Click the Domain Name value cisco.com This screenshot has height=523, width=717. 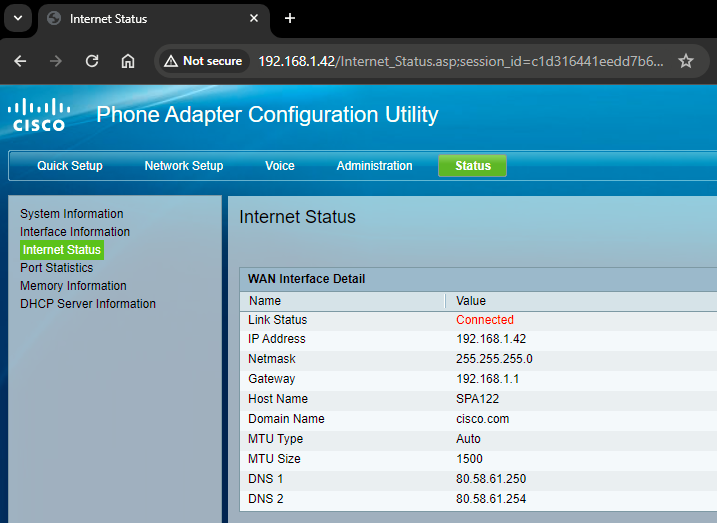[482, 419]
